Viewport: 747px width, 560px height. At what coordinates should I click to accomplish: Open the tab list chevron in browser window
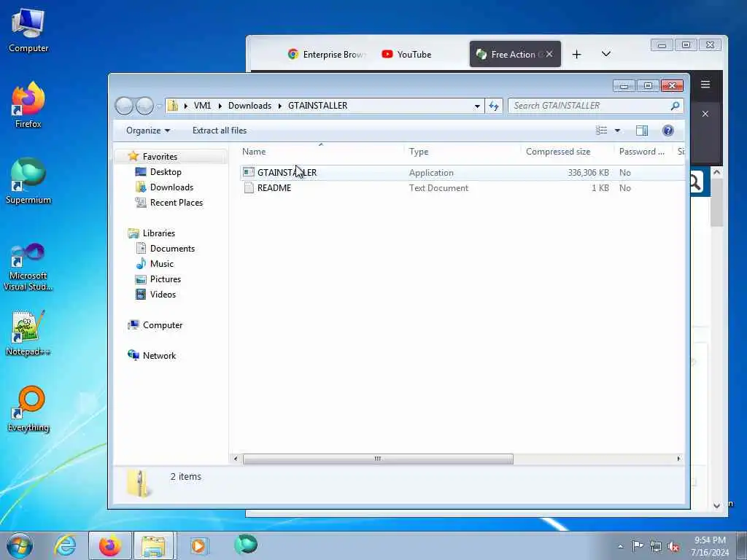click(606, 54)
